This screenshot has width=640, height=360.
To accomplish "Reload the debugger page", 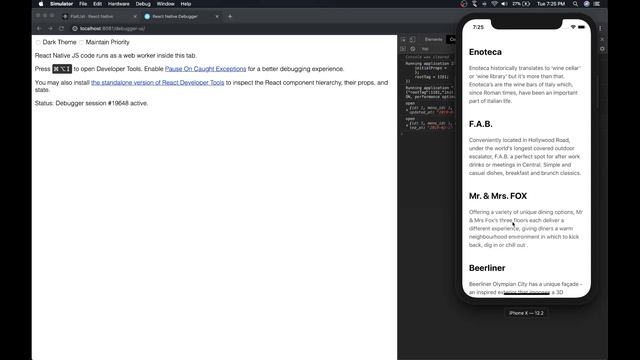I will (61, 29).
